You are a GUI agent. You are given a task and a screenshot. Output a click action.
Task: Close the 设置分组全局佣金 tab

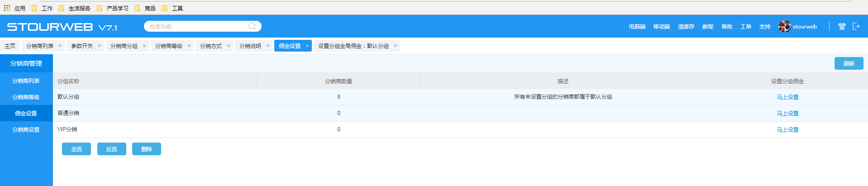tap(396, 46)
